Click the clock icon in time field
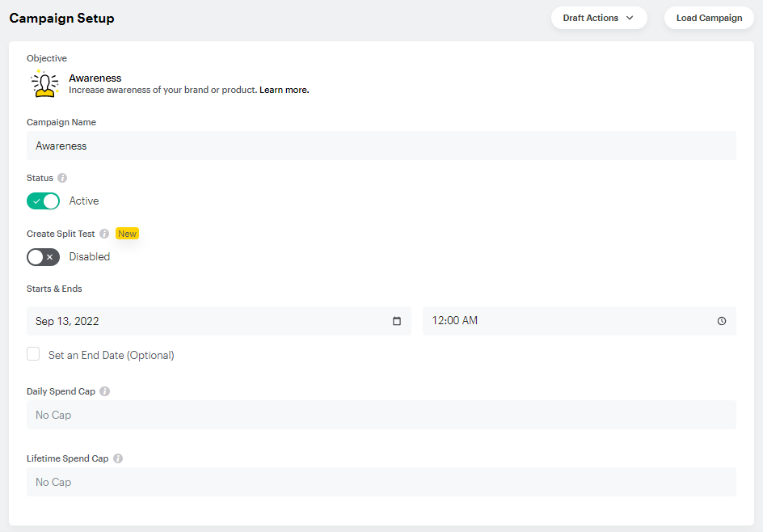Screen dimensions: 763x532 click(x=722, y=321)
